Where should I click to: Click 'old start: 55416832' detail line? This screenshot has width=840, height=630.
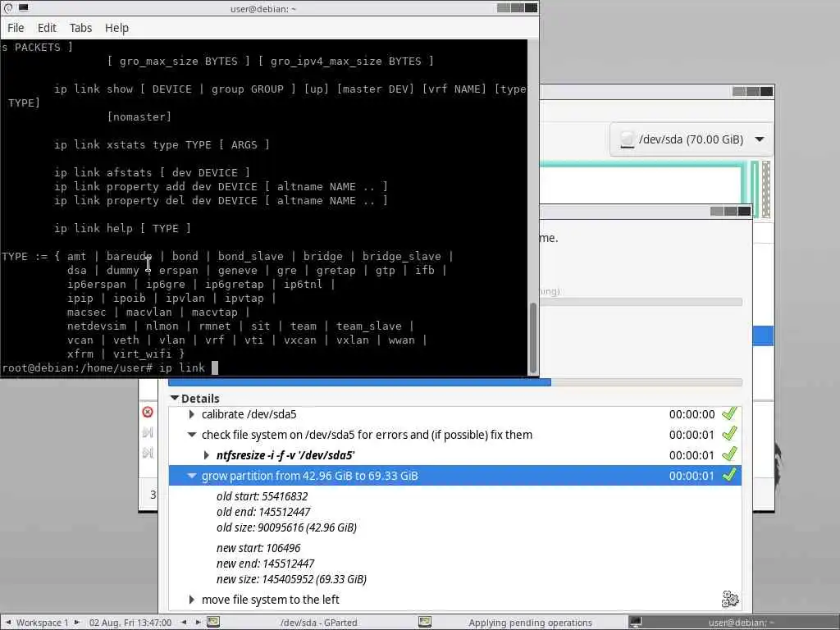tap(262, 496)
